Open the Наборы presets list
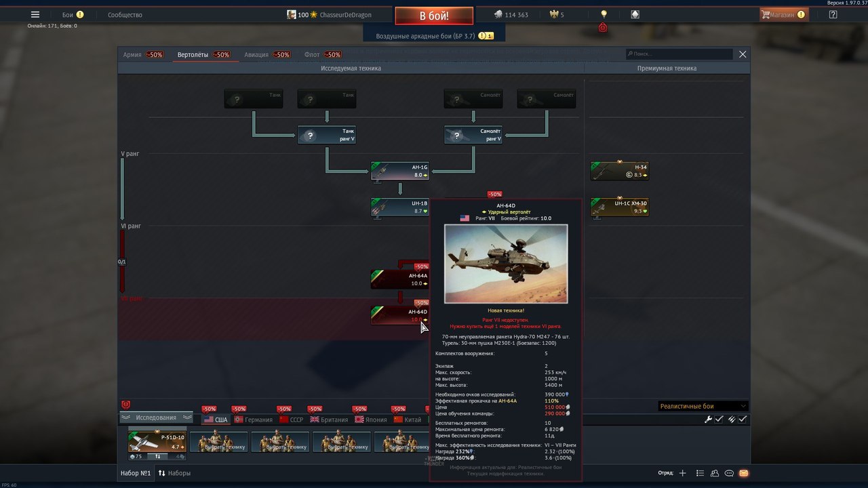The width and height of the screenshot is (868, 488). click(175, 473)
